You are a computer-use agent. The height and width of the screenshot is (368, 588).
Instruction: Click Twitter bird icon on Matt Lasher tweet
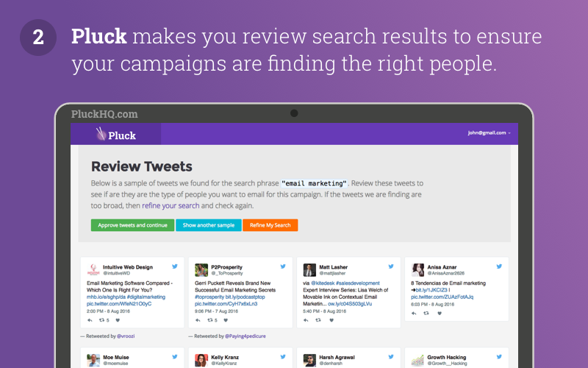coord(391,266)
